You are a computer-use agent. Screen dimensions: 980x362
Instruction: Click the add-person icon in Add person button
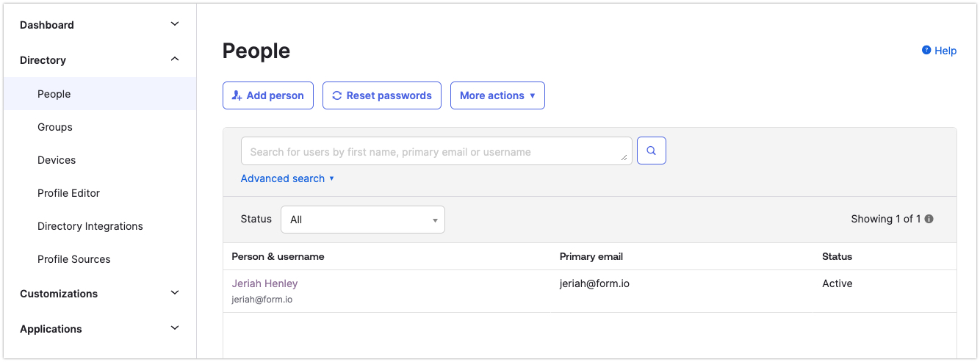coord(237,95)
